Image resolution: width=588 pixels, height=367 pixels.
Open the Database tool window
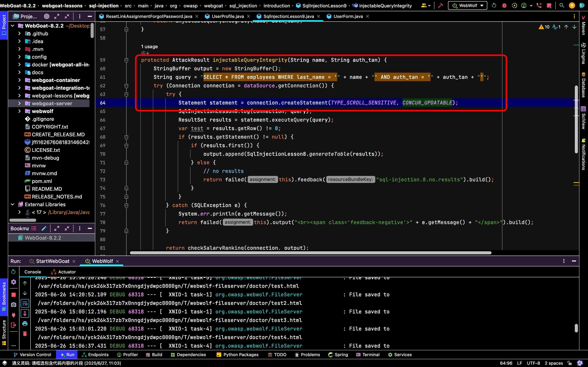point(583,85)
